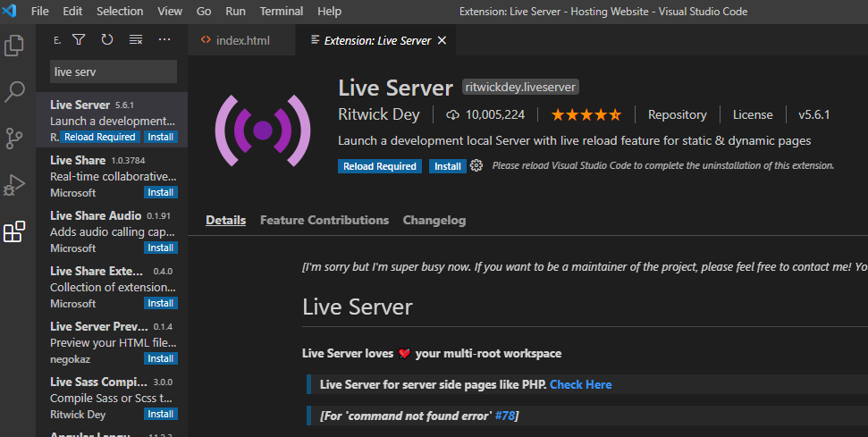The height and width of the screenshot is (437, 868).
Task: Open the Run and Debug view
Action: click(14, 185)
